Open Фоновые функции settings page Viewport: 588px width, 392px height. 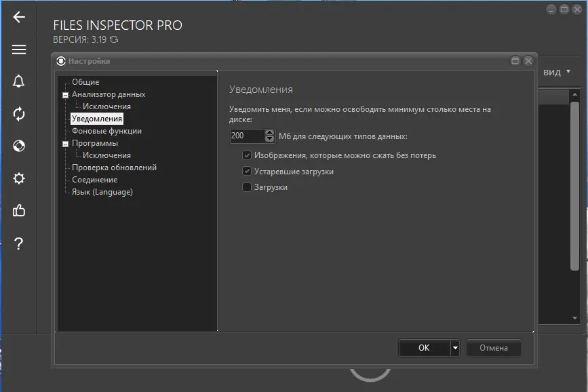[106, 131]
